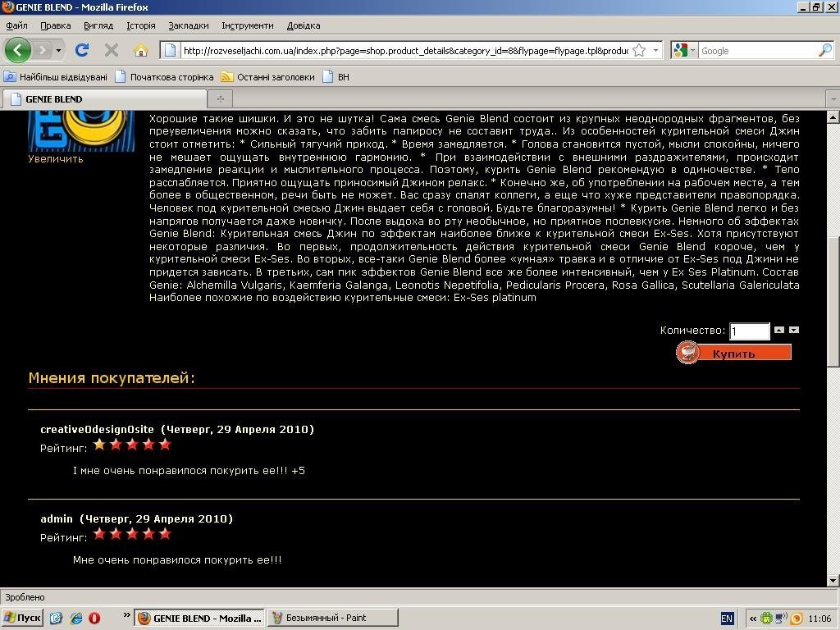
Task: Go to the Home page icon
Action: (141, 50)
